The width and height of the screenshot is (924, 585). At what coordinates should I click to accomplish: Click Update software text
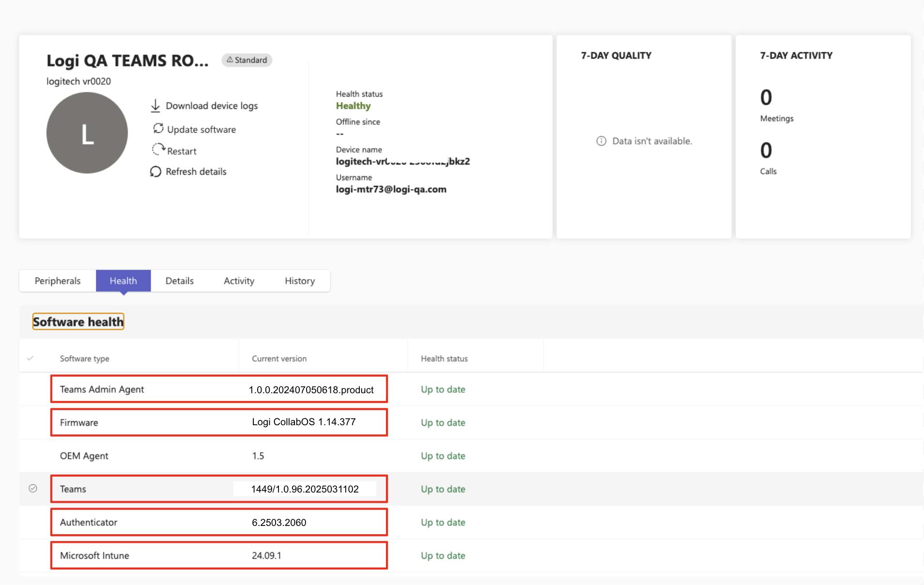(201, 129)
